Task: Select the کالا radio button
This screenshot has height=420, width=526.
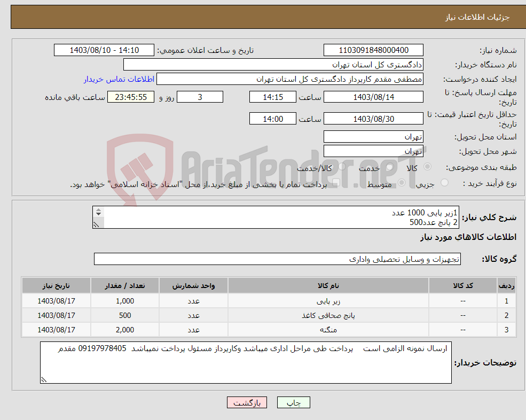Action: (x=427, y=167)
